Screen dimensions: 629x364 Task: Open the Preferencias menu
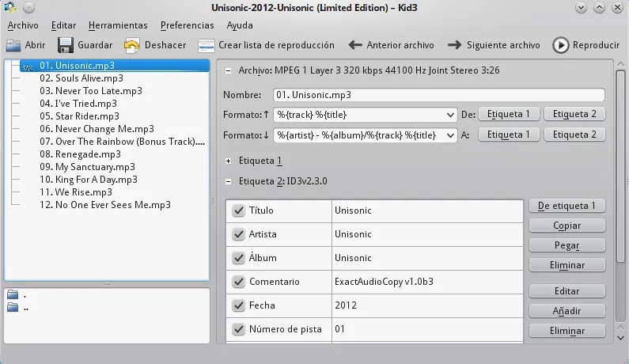187,25
